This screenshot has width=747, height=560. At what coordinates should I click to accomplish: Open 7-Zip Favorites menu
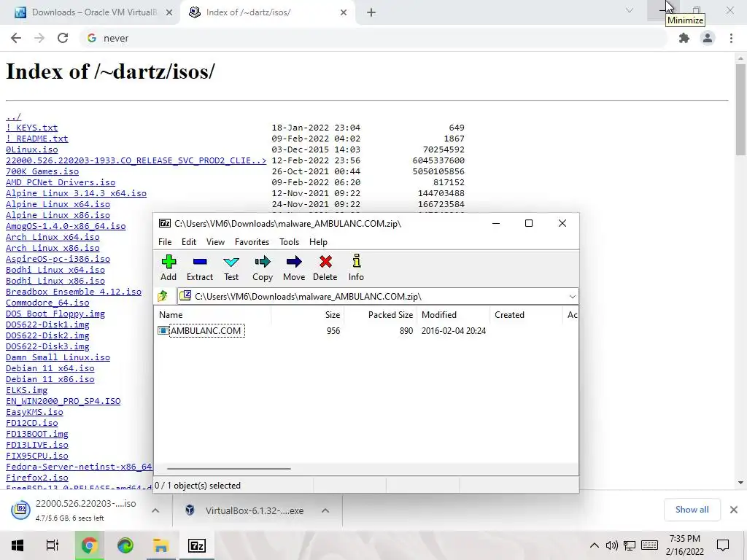pyautogui.click(x=252, y=242)
